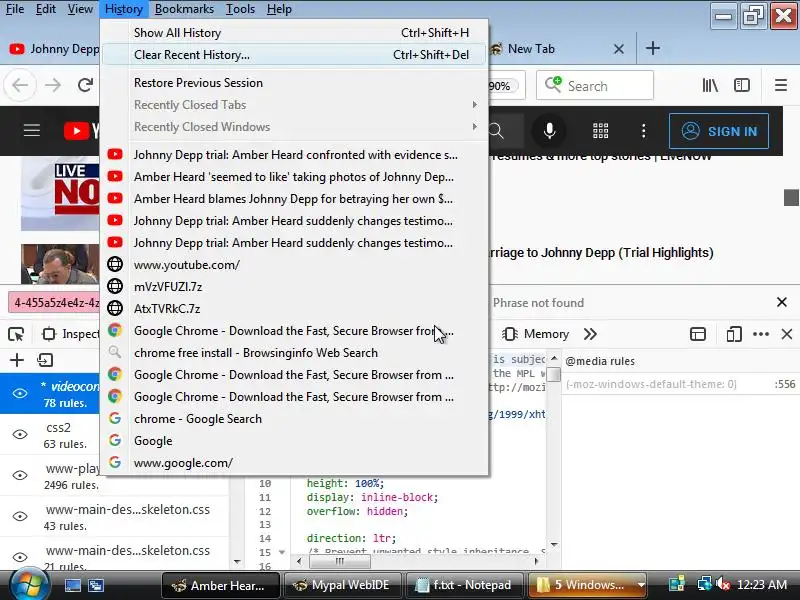
Task: Click the Windows Start orb
Action: 29,585
